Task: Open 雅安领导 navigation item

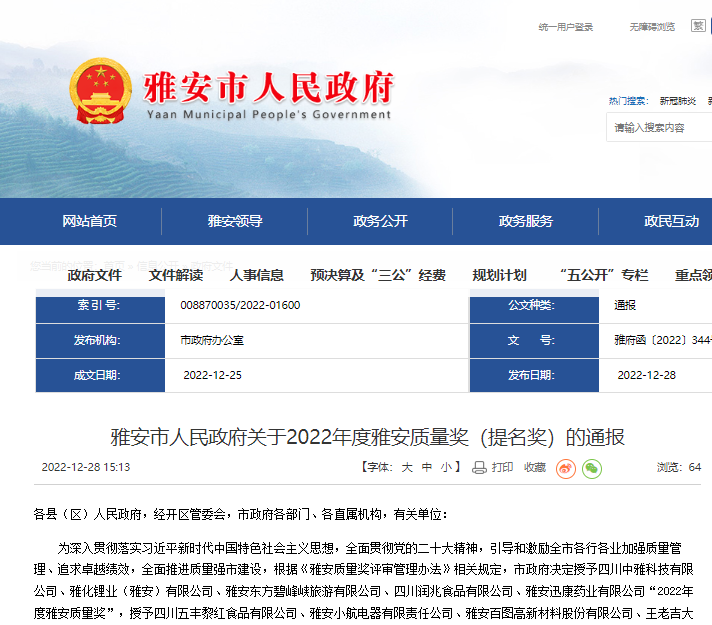Action: pyautogui.click(x=235, y=221)
